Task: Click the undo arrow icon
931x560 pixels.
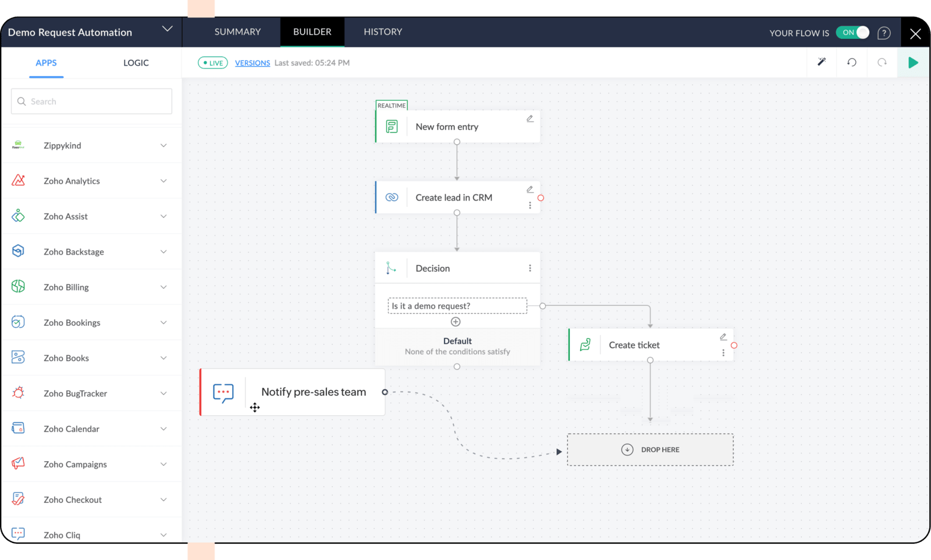Action: click(x=852, y=62)
